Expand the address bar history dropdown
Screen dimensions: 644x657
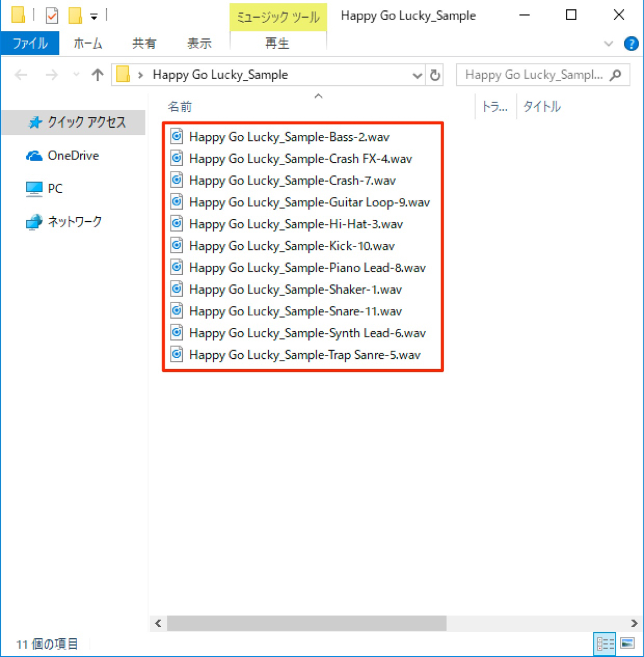[417, 75]
